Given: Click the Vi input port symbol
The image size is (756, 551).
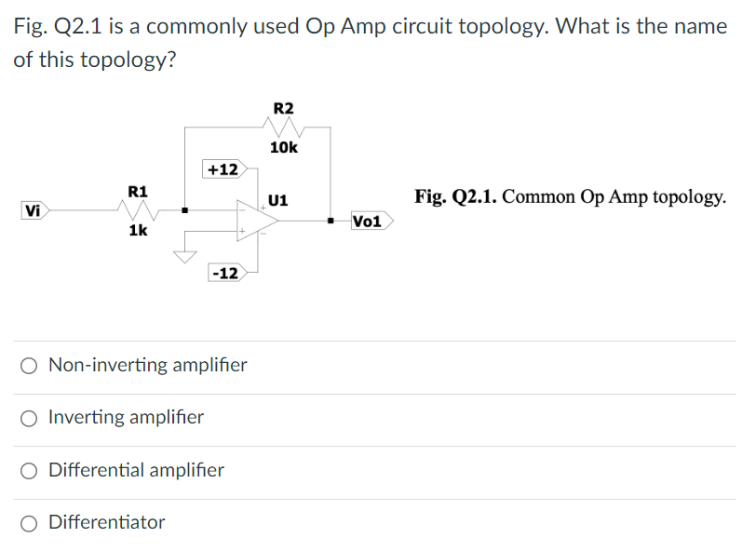Looking at the screenshot, I should pos(33,212).
